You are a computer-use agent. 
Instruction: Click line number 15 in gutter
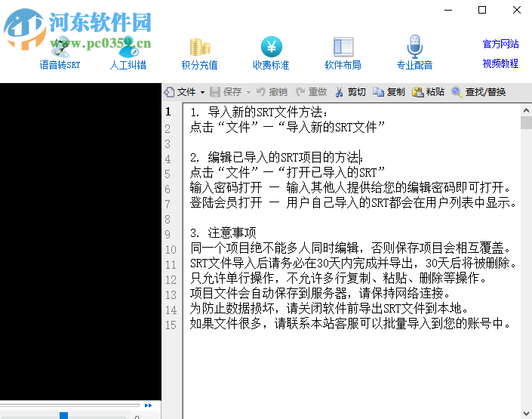(x=171, y=325)
